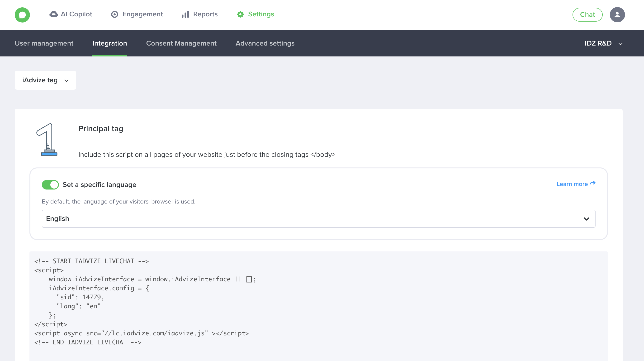The image size is (644, 361).
Task: Open the English language dropdown
Action: (x=318, y=219)
